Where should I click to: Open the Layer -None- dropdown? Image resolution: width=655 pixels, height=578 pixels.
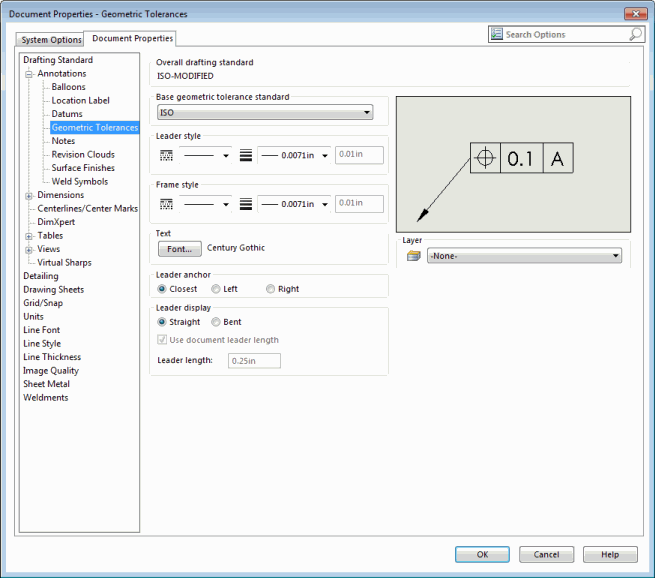524,256
